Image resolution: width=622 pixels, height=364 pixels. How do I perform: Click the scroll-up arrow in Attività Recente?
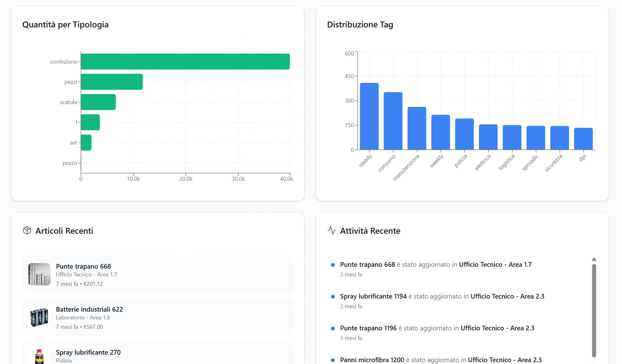point(594,259)
